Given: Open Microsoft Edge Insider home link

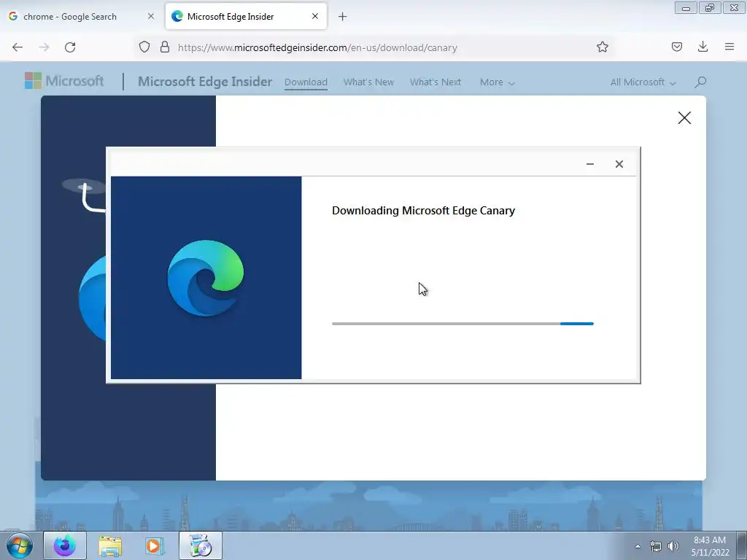Looking at the screenshot, I should (205, 82).
